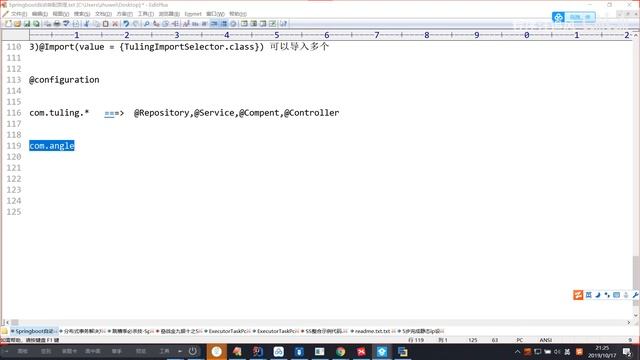Click the @Repository text on line 116

tap(162, 113)
